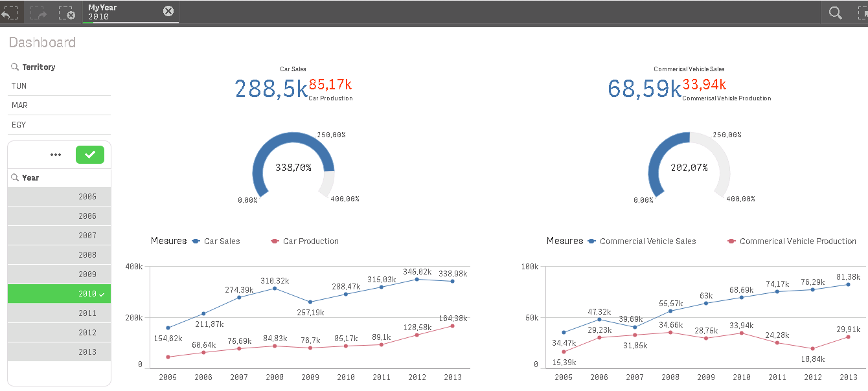Toggle the Commercial Vehicle Sales legend entry

pyautogui.click(x=642, y=241)
